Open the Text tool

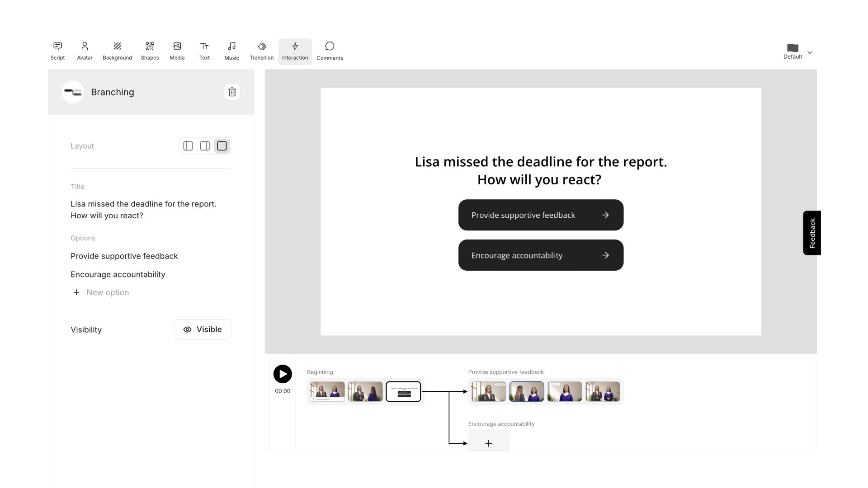(204, 51)
